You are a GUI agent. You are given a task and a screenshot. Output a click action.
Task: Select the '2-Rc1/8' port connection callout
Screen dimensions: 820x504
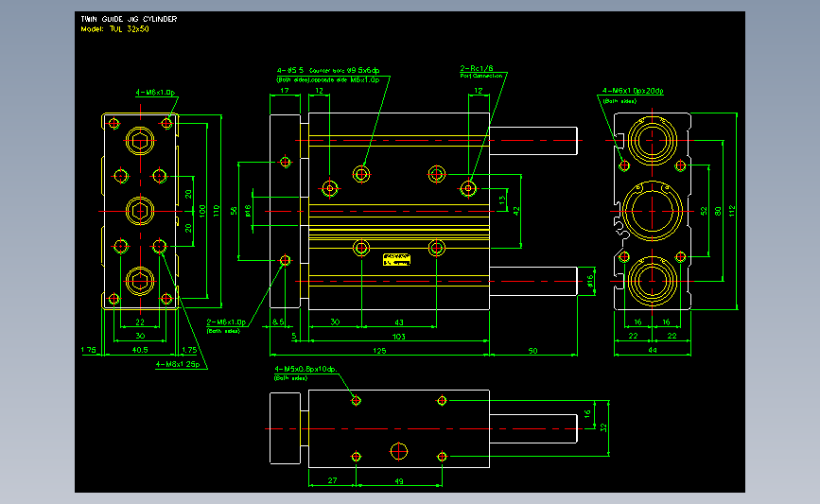(477, 68)
